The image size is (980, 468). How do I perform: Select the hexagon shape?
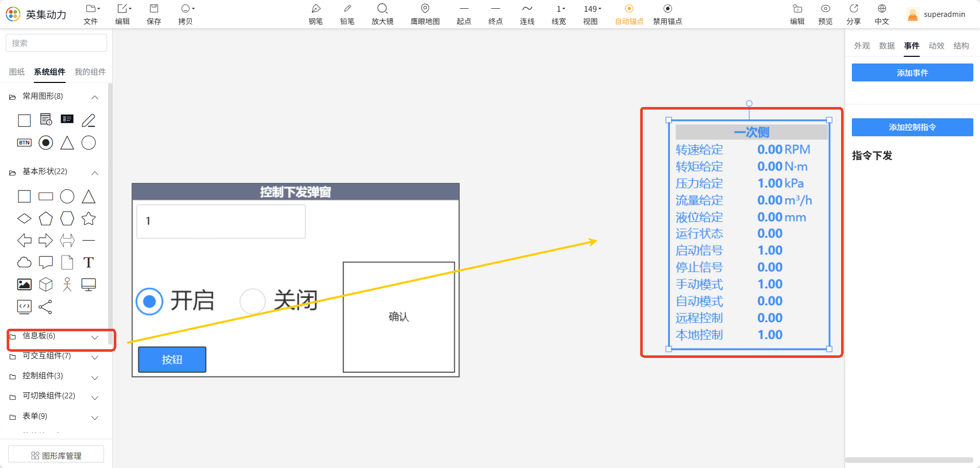click(x=67, y=219)
